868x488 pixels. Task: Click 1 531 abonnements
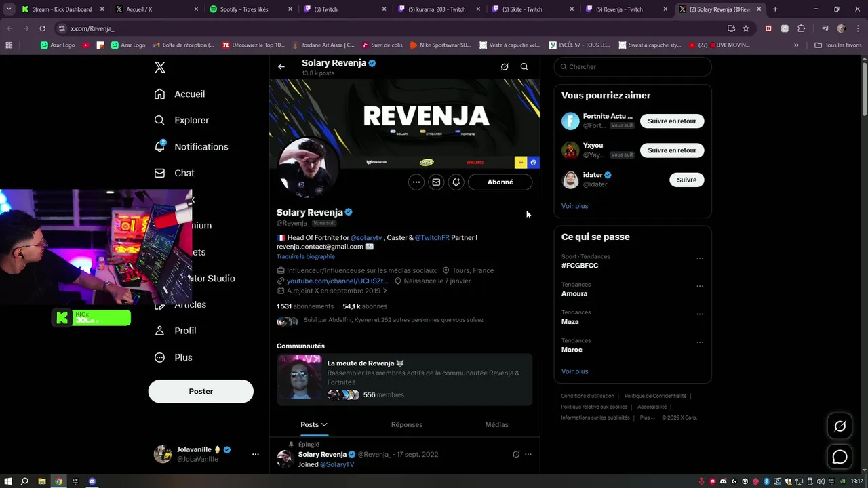[305, 306]
